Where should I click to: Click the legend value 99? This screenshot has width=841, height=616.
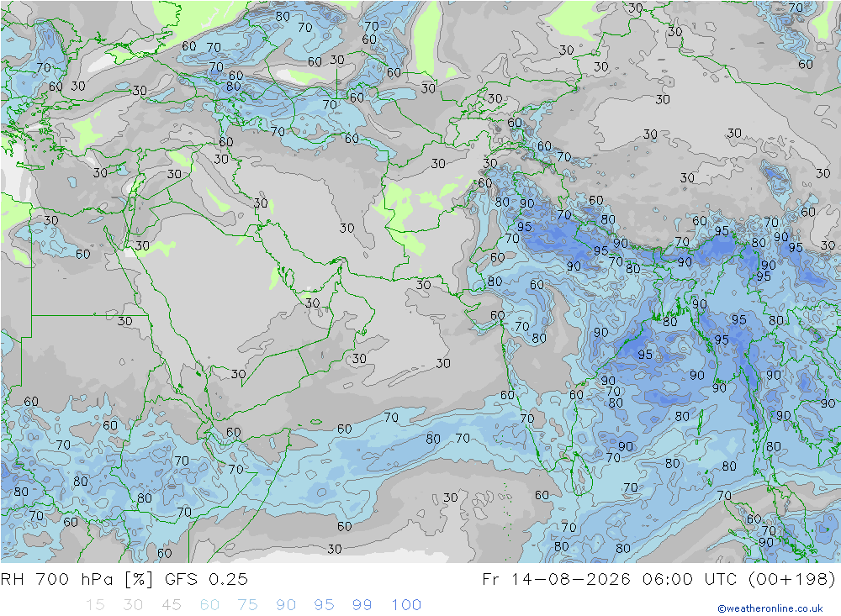tap(362, 605)
